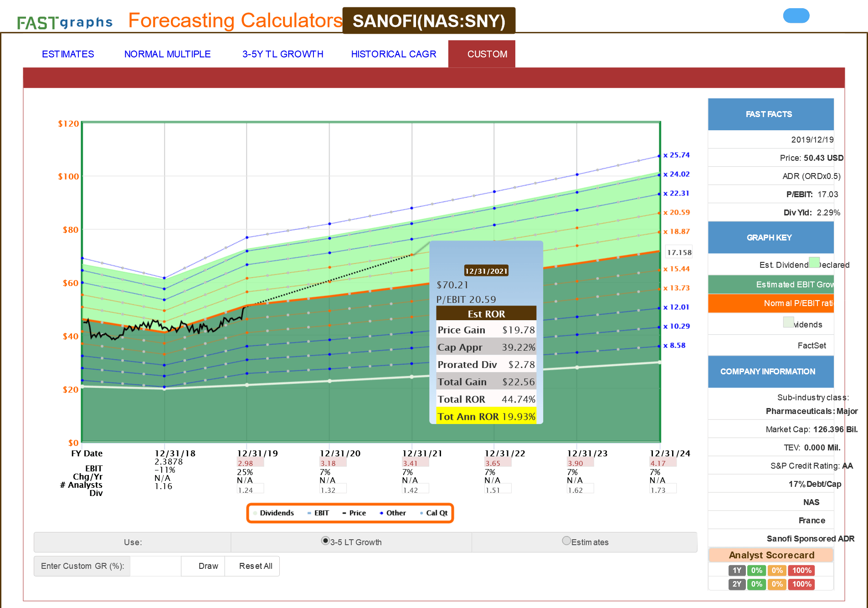This screenshot has height=608, width=868.
Task: Click the x 20.59 multiple label
Action: click(x=677, y=213)
